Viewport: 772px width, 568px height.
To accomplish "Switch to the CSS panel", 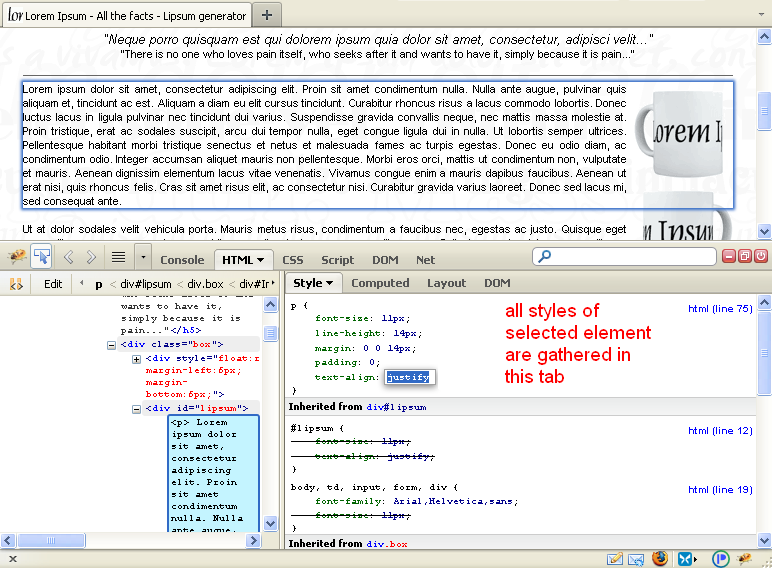I will click(x=292, y=260).
